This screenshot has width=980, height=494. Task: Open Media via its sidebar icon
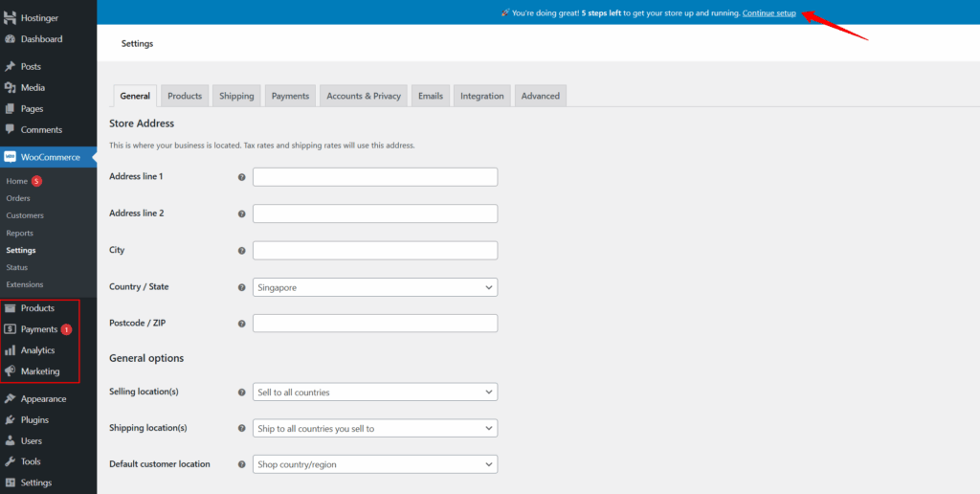[10, 88]
